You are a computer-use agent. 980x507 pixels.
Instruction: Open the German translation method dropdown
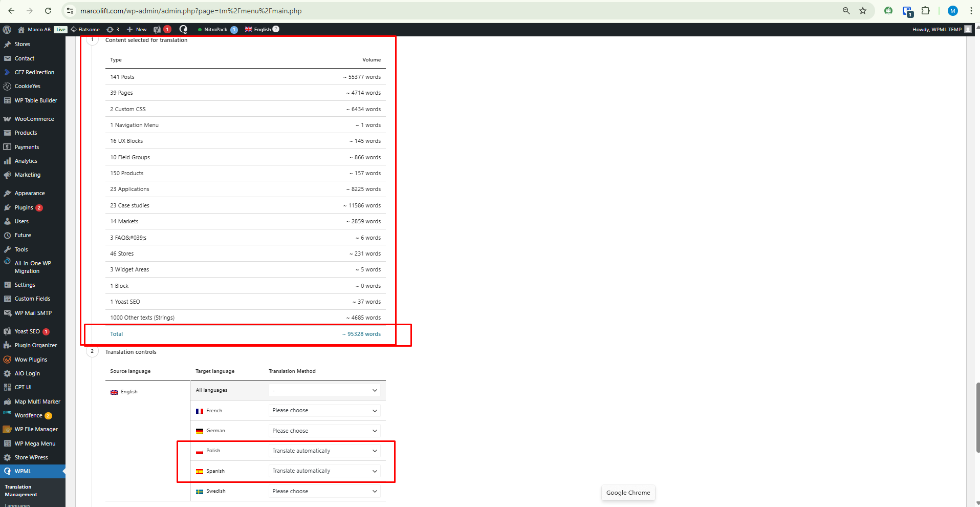(324, 431)
